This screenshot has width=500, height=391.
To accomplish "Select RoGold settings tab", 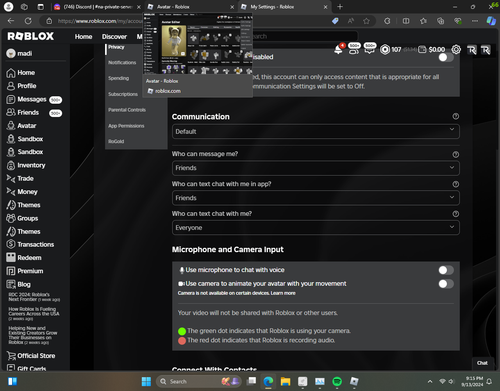I will pos(116,141).
